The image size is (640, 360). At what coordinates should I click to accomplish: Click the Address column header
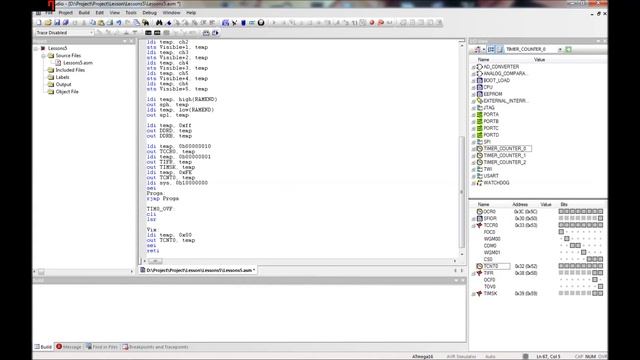point(520,204)
